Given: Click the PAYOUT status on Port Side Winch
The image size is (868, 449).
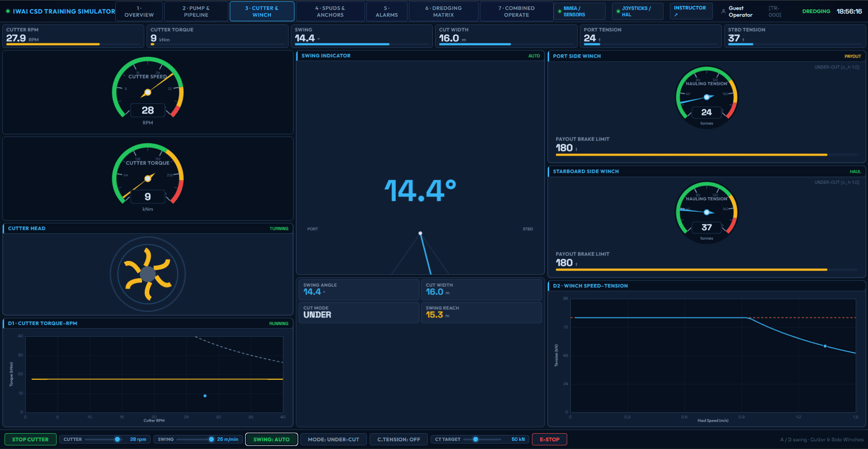Looking at the screenshot, I should (x=853, y=57).
